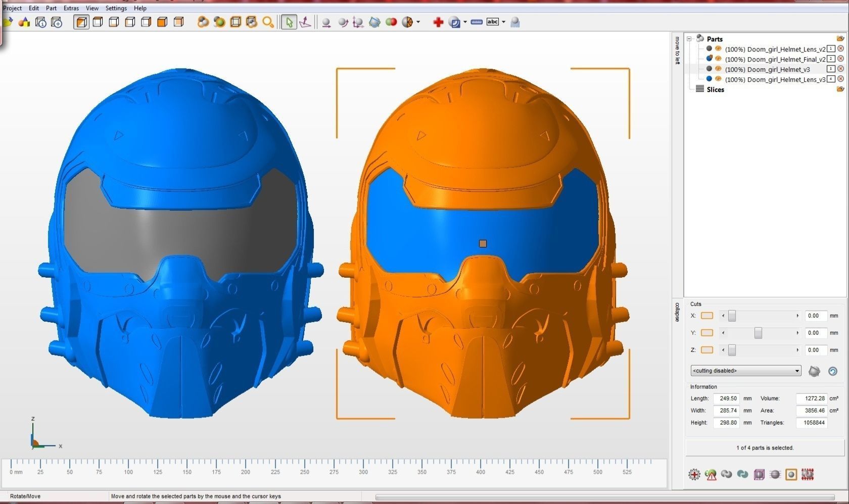Screen dimensions: 849x504
Task: Click the gear with red cross icon
Action: pyautogui.click(x=694, y=474)
